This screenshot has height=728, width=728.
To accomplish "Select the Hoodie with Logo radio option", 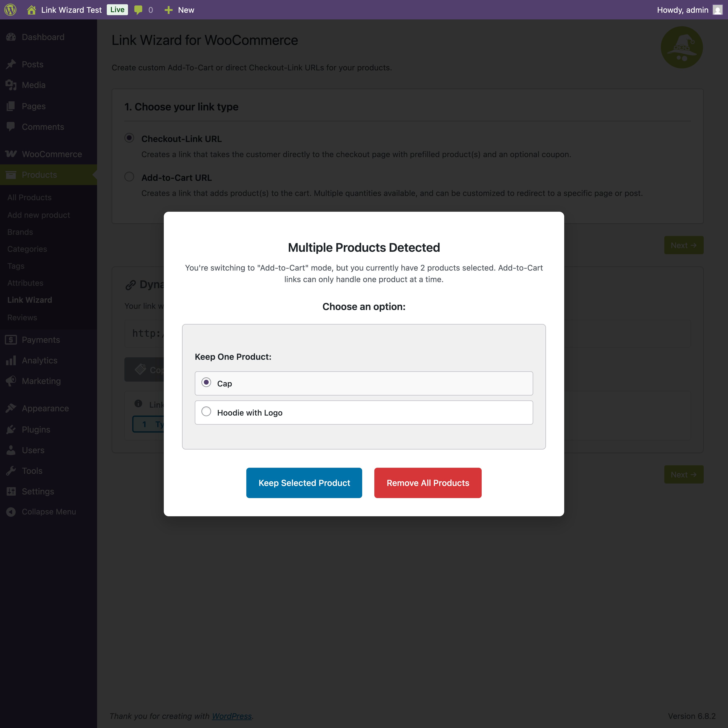I will coord(206,412).
